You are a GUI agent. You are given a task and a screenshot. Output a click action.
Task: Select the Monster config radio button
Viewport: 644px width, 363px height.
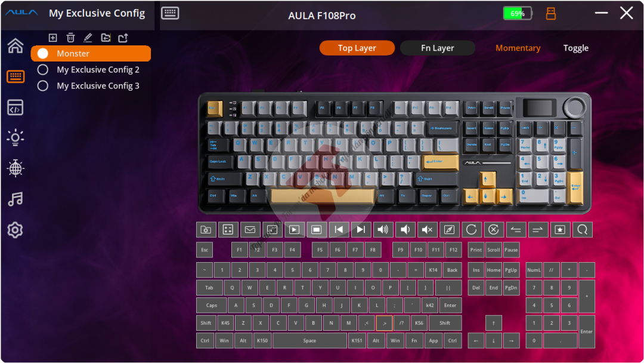coord(43,54)
